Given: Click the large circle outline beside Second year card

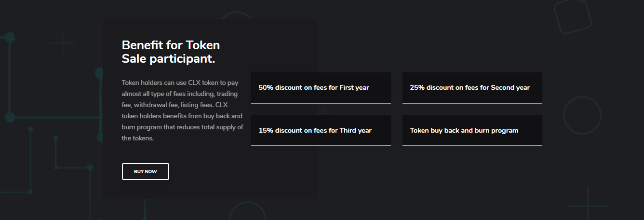Looking at the screenshot, I should pos(582,115).
